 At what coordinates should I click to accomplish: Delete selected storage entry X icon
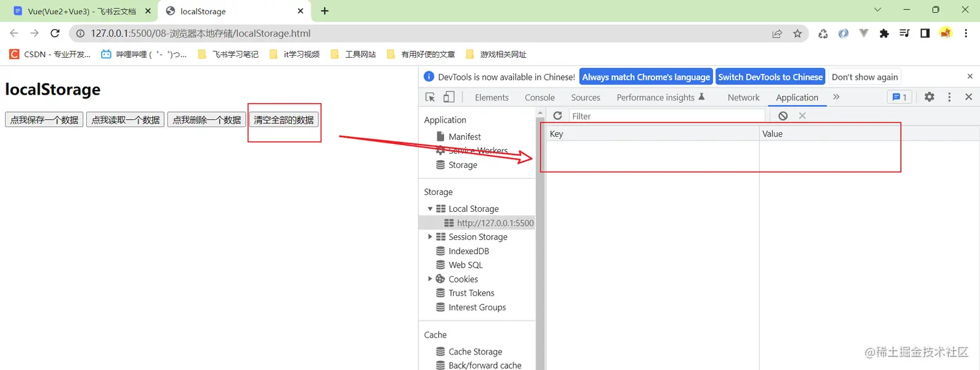(x=802, y=116)
